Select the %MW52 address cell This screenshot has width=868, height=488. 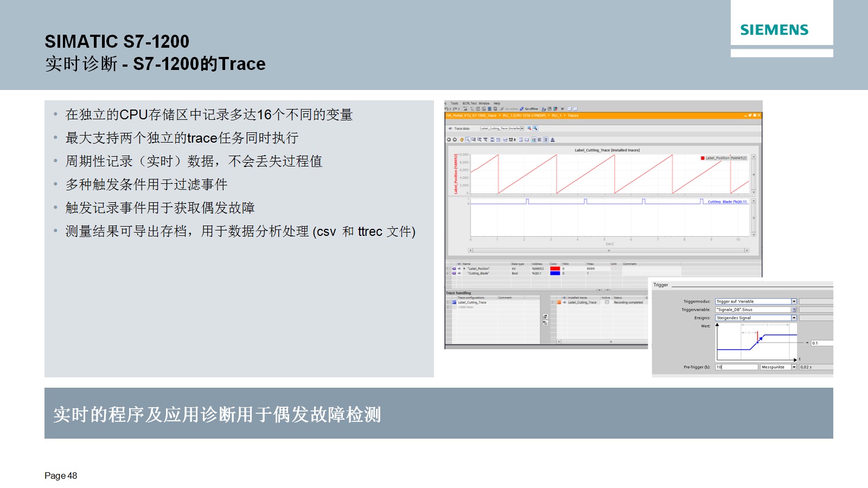538,268
